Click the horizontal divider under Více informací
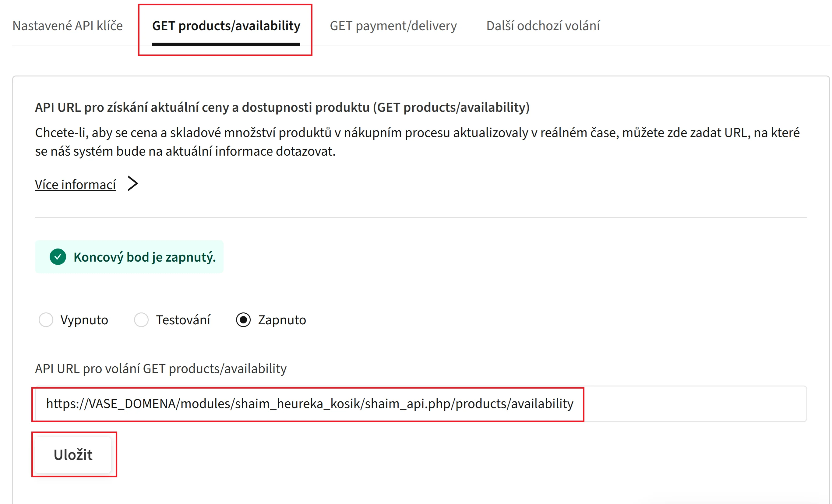This screenshot has height=504, width=832. point(420,218)
